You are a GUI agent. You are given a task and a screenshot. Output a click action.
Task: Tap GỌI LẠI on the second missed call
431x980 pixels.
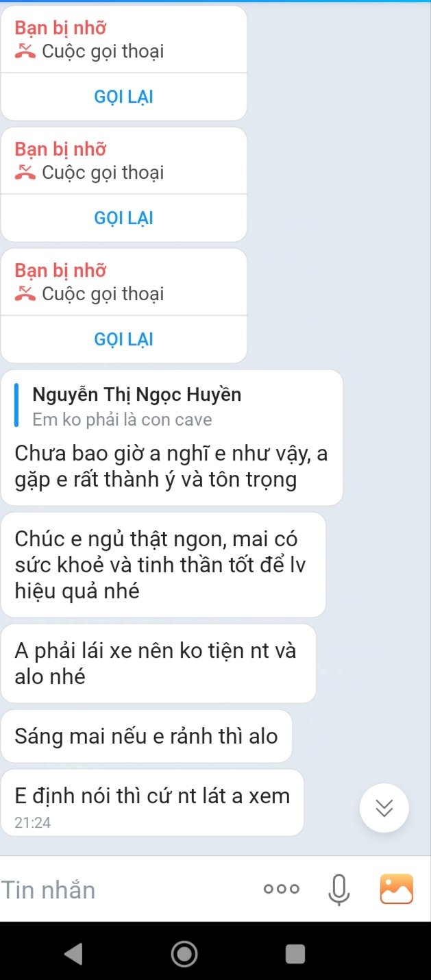(124, 218)
